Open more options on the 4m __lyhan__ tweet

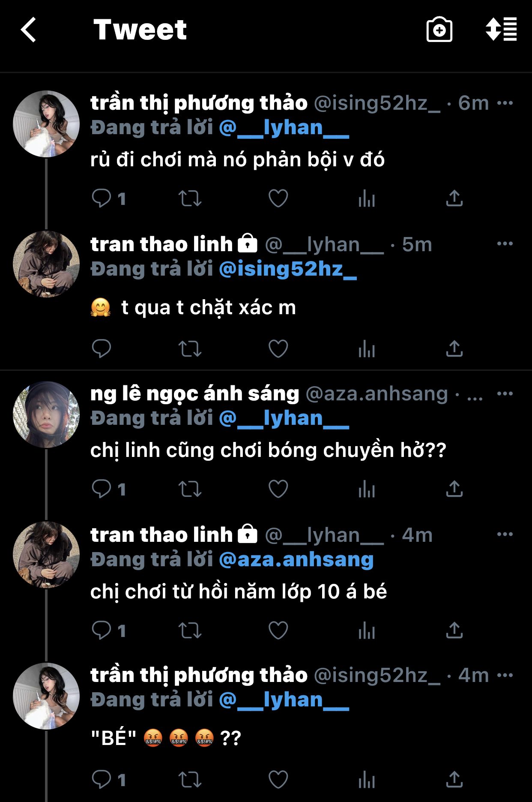pyautogui.click(x=505, y=534)
